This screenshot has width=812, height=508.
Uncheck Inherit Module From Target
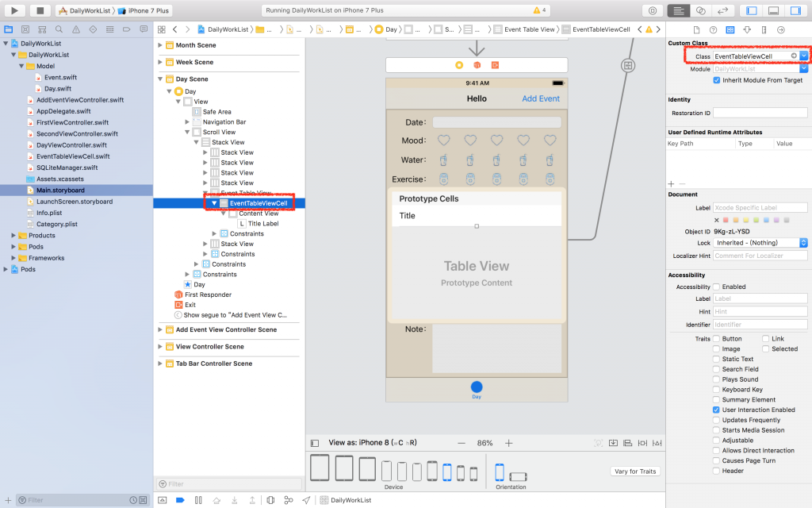coord(717,80)
